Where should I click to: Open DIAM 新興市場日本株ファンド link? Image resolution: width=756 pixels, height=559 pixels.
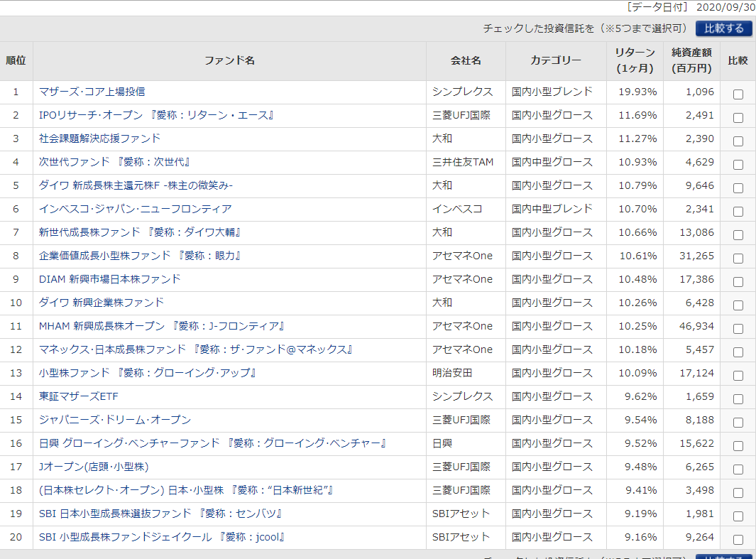[110, 279]
